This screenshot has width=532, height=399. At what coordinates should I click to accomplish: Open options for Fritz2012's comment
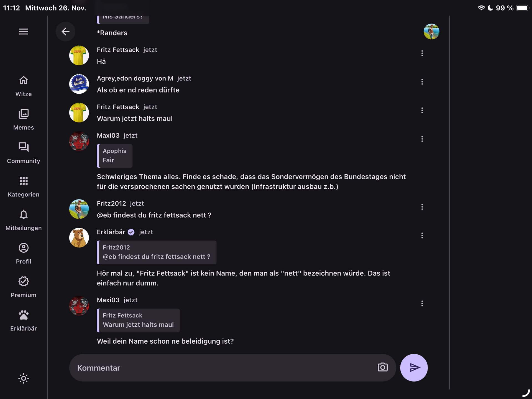click(x=422, y=207)
